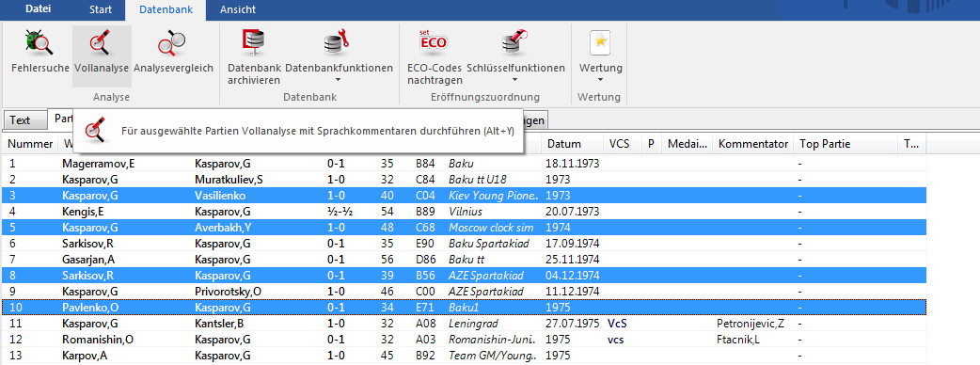Image resolution: width=980 pixels, height=365 pixels.
Task: Select game 11 Kasparov vs Kantsler
Action: tap(463, 324)
